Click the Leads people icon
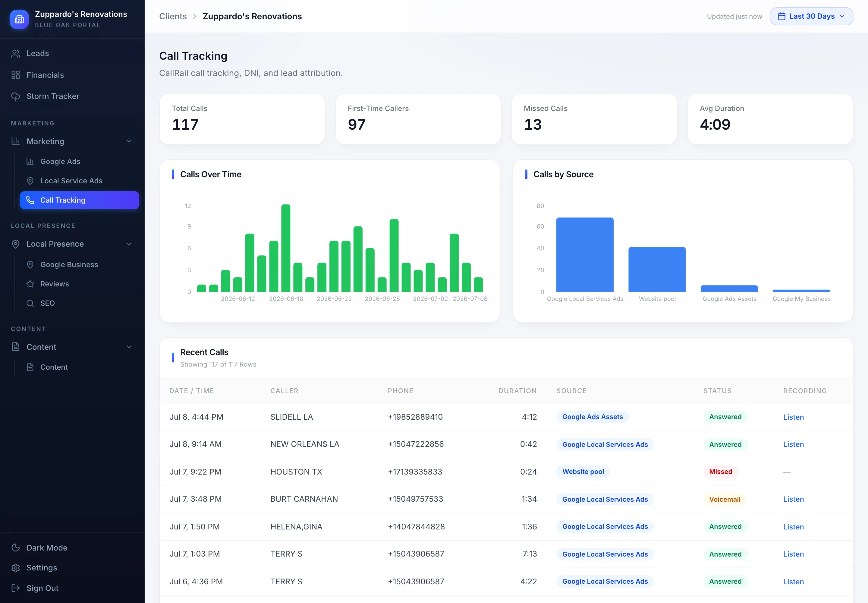The height and width of the screenshot is (603, 868). [15, 54]
